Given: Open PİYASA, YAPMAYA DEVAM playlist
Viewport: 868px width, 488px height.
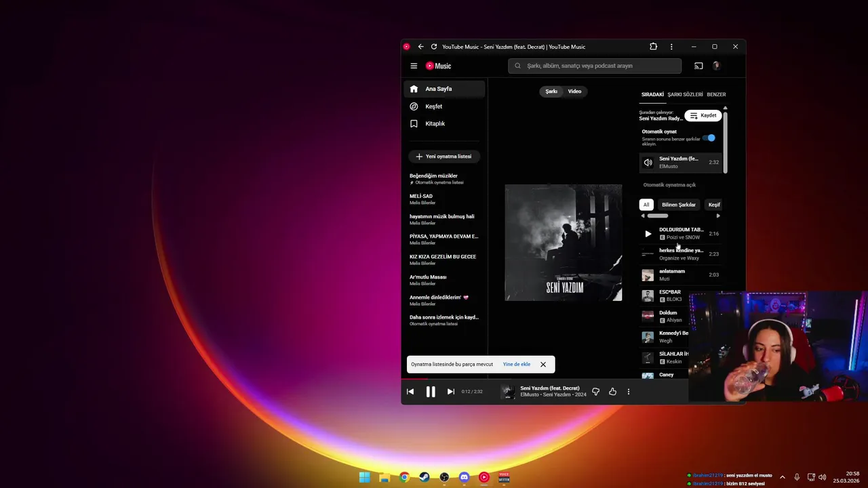Looking at the screenshot, I should [x=445, y=239].
